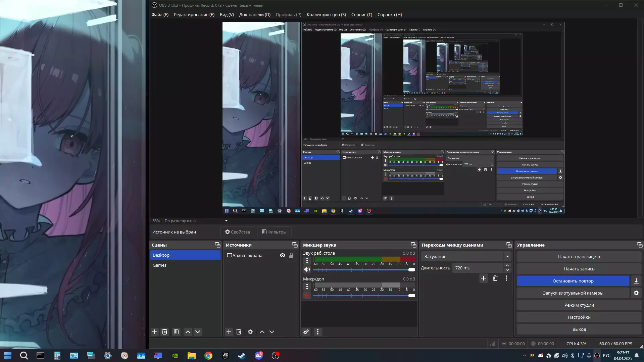Add a transition with plus icon
Viewport: 644px width, 362px height.
483,278
